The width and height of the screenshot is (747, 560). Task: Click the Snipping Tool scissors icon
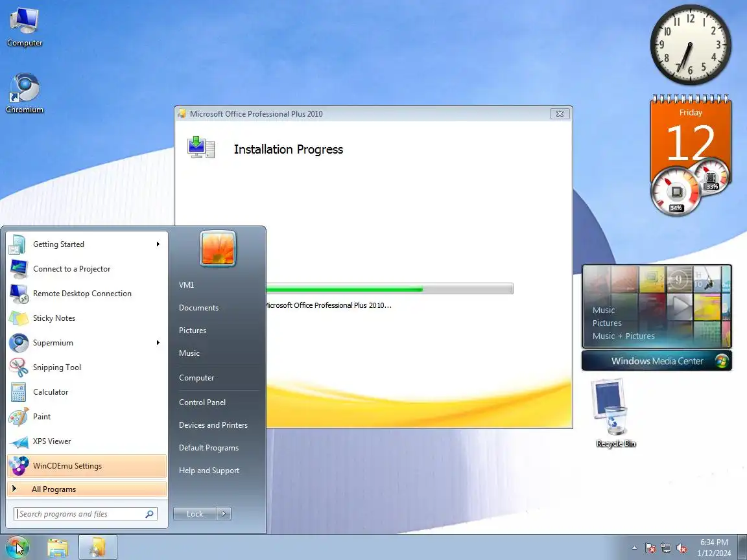point(19,367)
